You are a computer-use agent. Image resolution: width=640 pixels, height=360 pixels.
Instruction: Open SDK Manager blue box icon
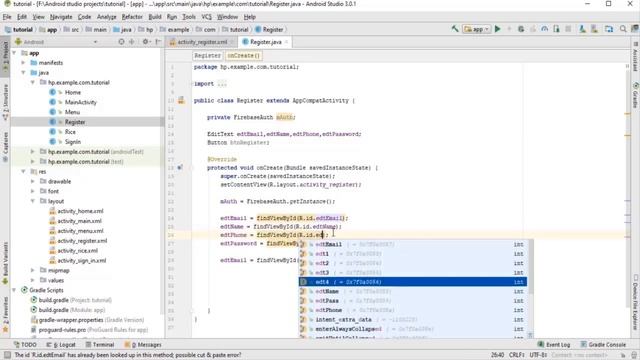[609, 29]
